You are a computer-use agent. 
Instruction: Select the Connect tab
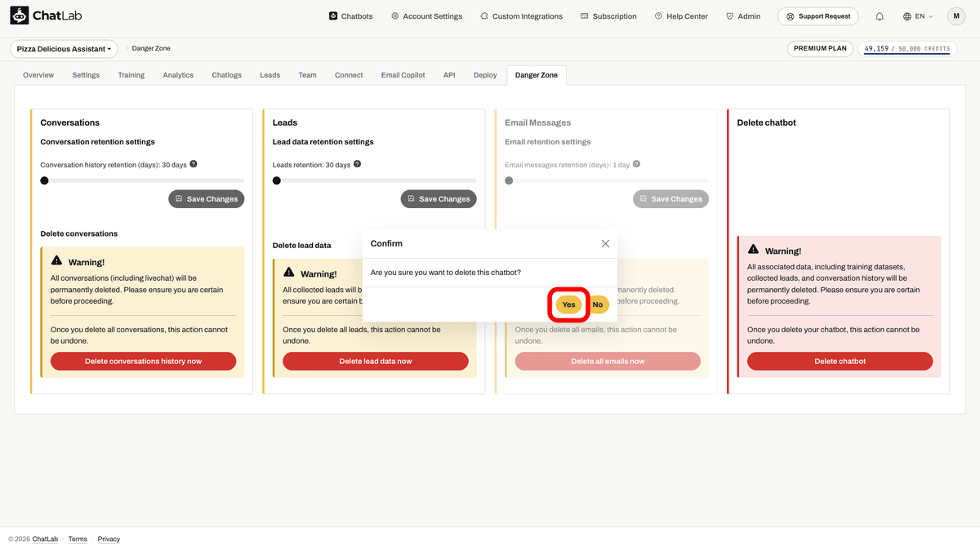click(x=349, y=75)
